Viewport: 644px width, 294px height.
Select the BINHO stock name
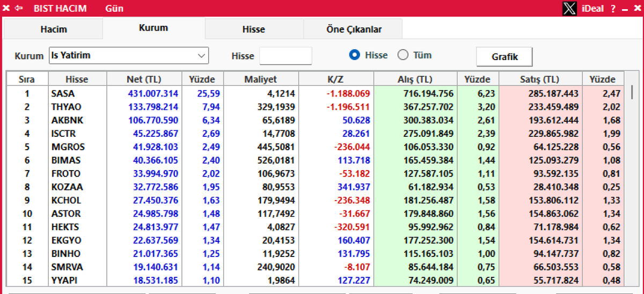click(65, 254)
